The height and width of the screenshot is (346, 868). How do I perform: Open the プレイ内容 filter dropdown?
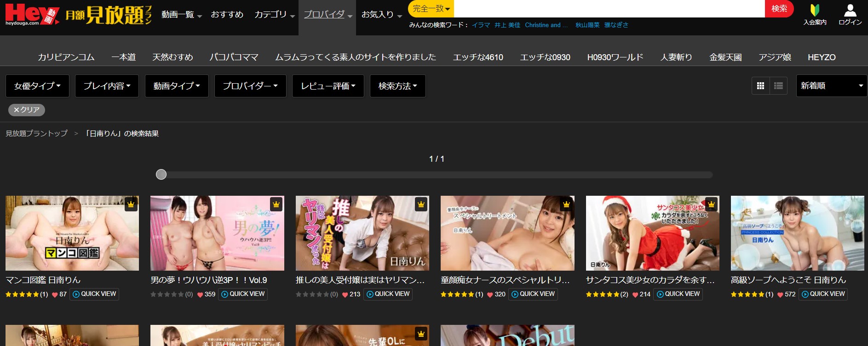click(107, 86)
